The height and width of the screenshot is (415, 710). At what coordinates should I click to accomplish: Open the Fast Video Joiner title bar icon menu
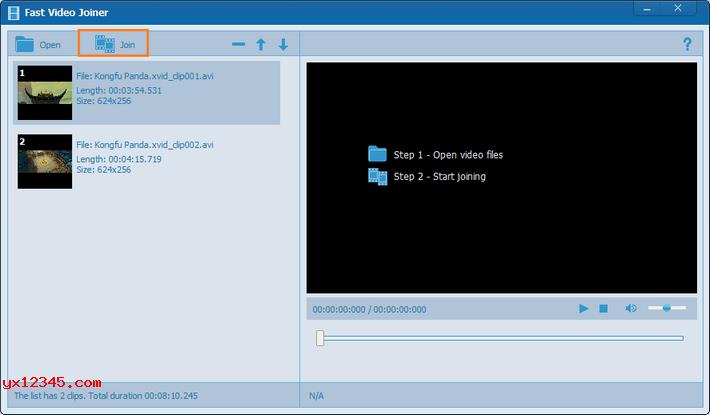click(x=14, y=12)
